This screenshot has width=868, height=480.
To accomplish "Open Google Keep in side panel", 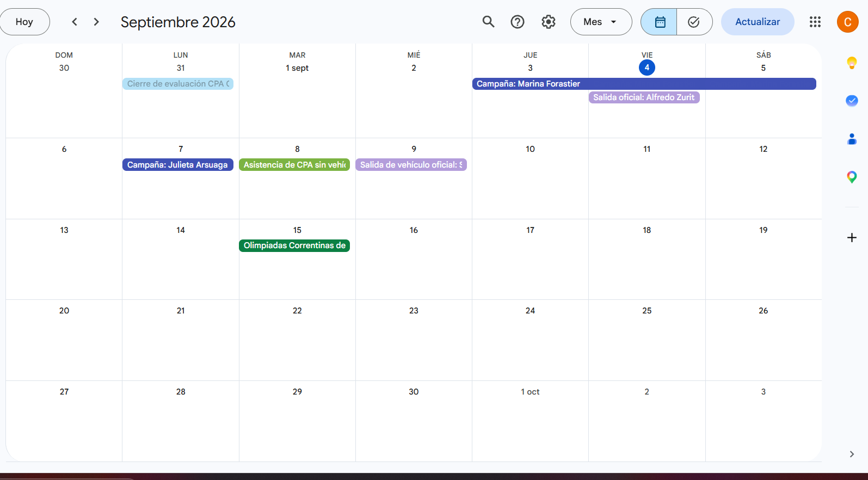I will 852,63.
